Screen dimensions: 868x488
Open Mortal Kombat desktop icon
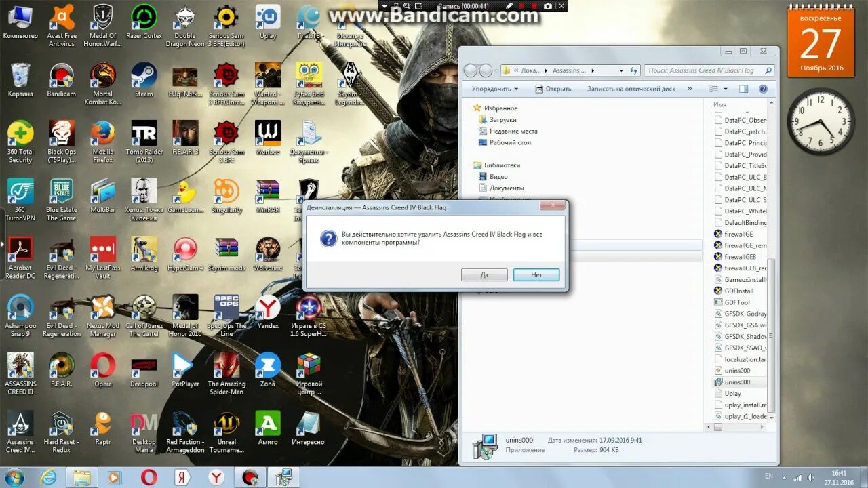[103, 84]
